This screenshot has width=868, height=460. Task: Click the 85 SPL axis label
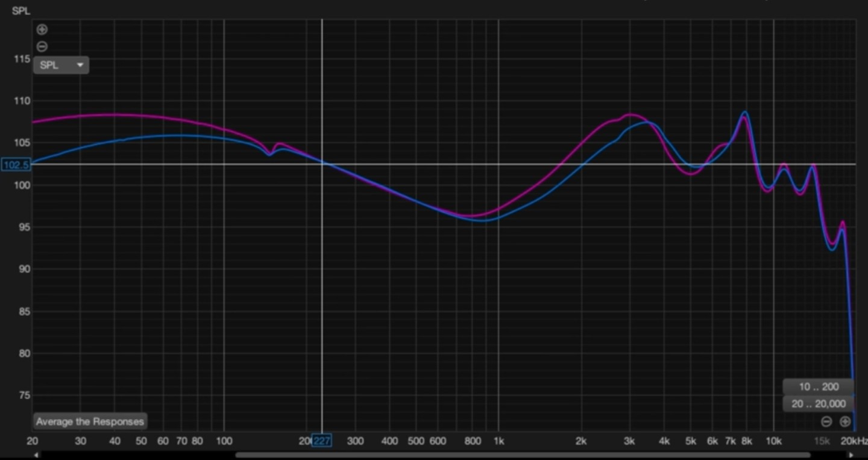pos(24,311)
